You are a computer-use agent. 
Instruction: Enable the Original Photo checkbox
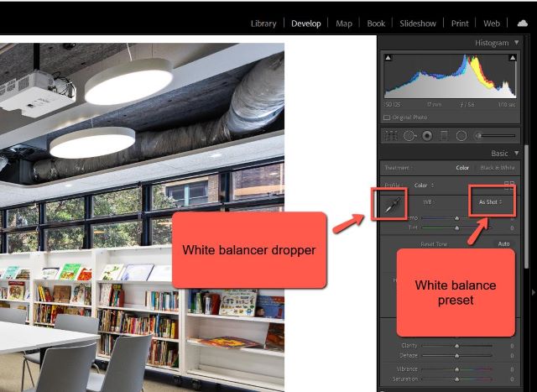pos(387,117)
